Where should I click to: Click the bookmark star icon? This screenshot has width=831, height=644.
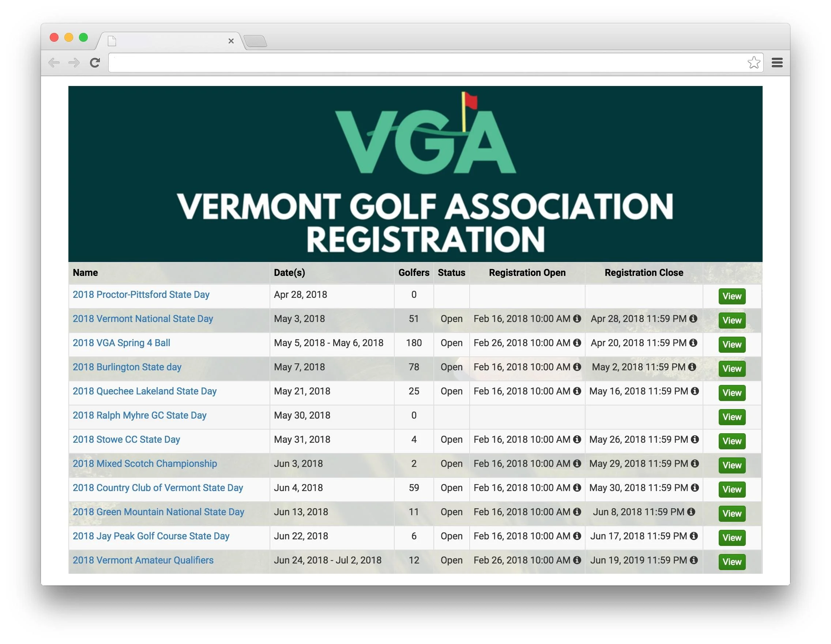[x=753, y=63]
